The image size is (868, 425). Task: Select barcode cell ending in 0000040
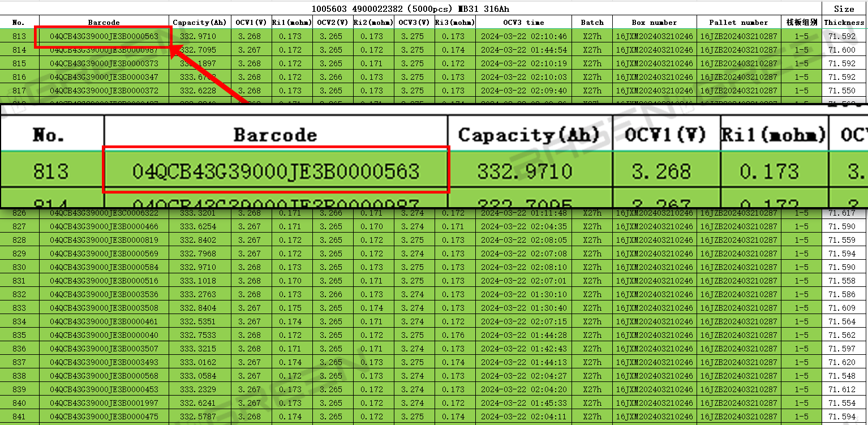point(104,335)
